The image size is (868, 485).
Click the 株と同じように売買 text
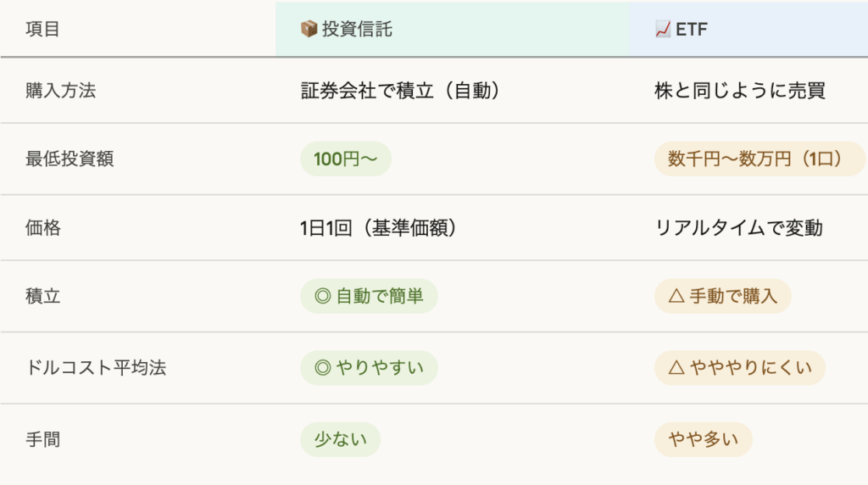tap(740, 91)
